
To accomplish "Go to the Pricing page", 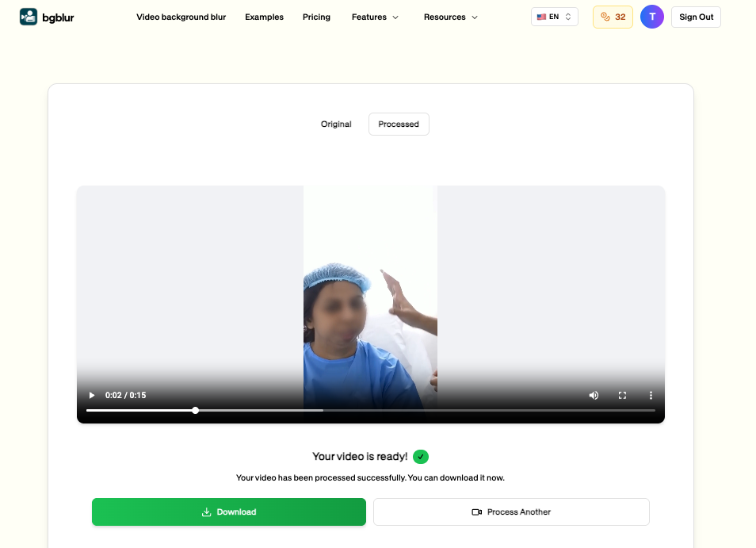I will click(x=316, y=17).
